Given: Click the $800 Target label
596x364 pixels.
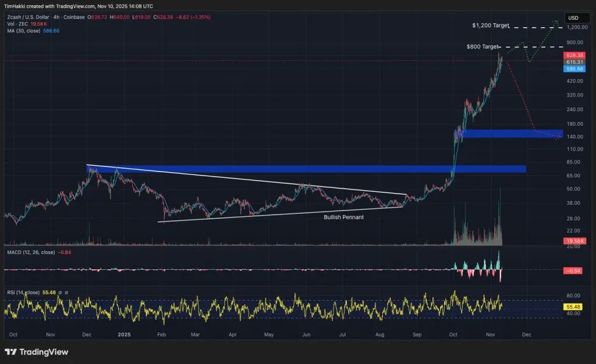Looking at the screenshot, I should pyautogui.click(x=482, y=45).
